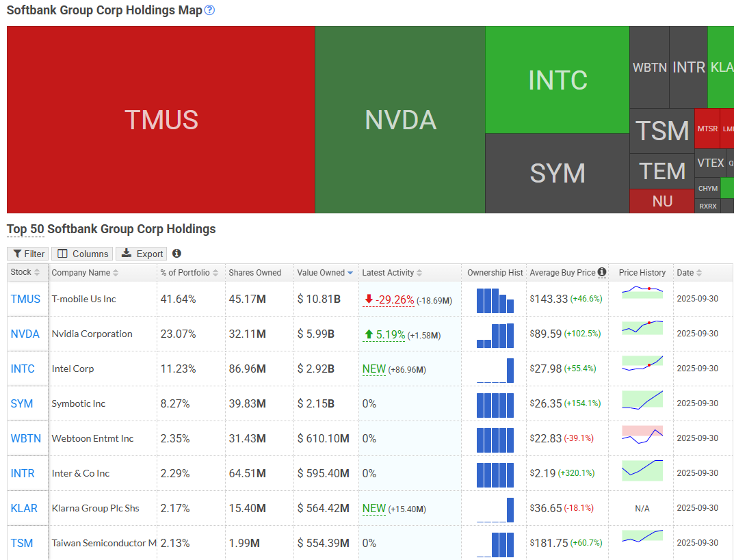This screenshot has width=734, height=560.
Task: Select the RXRX map tile
Action: [x=708, y=206]
